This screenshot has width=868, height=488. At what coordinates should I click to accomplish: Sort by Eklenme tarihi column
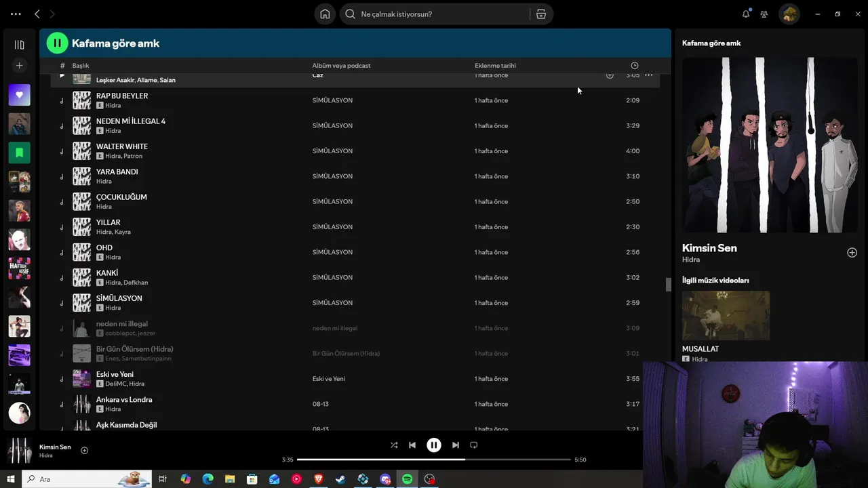coord(495,66)
